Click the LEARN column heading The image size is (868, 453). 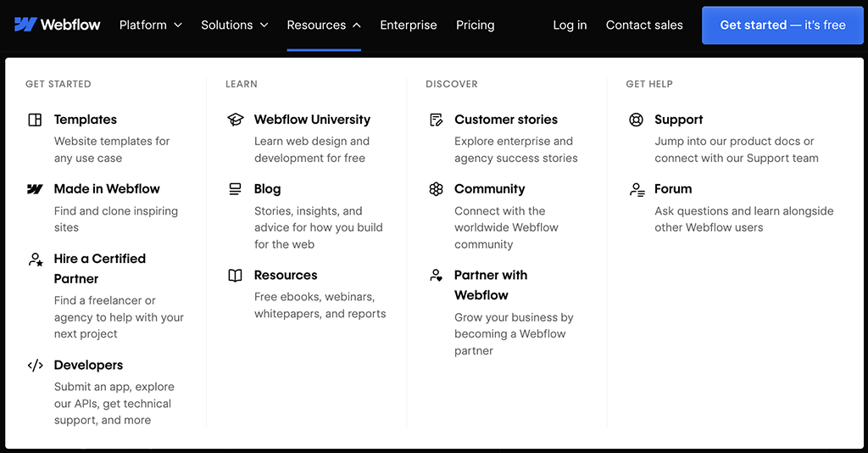(242, 84)
